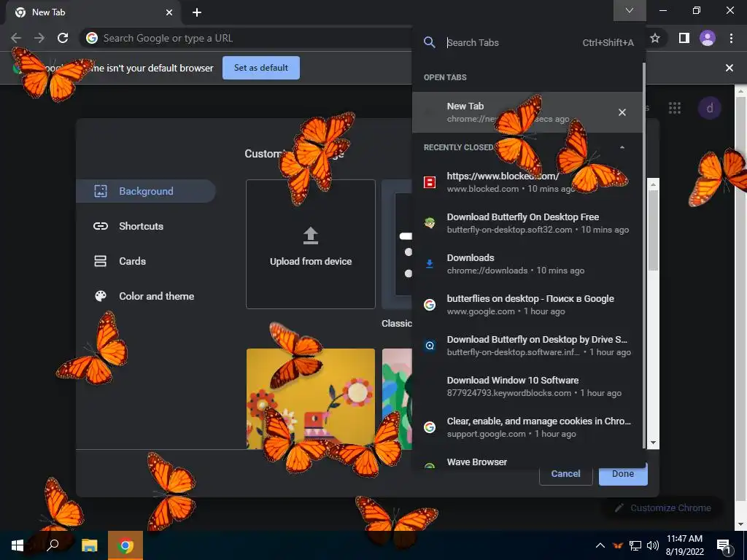The height and width of the screenshot is (560, 747).
Task: Open Chrome's three-dot menu
Action: coord(731,38)
